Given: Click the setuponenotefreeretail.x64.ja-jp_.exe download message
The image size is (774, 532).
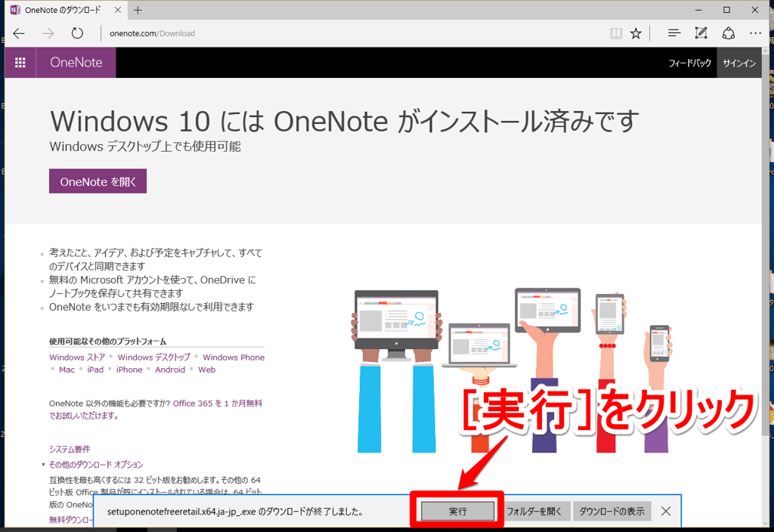Looking at the screenshot, I should pyautogui.click(x=236, y=512).
